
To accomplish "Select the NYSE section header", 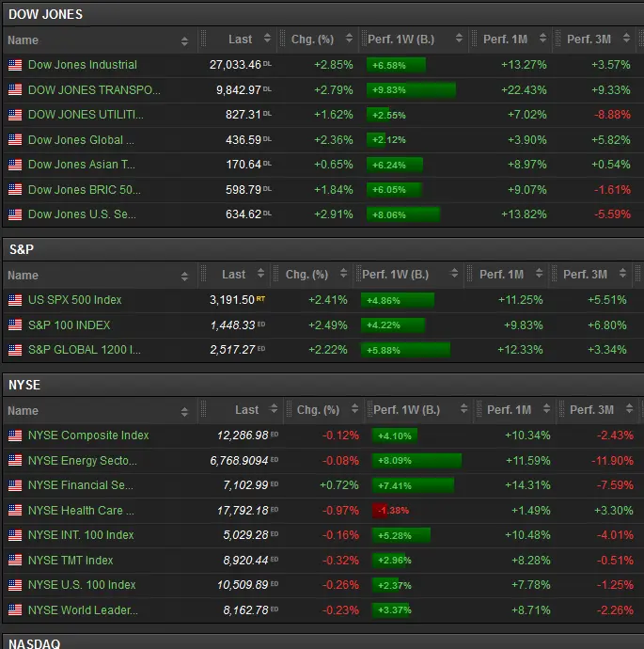I will point(323,385).
